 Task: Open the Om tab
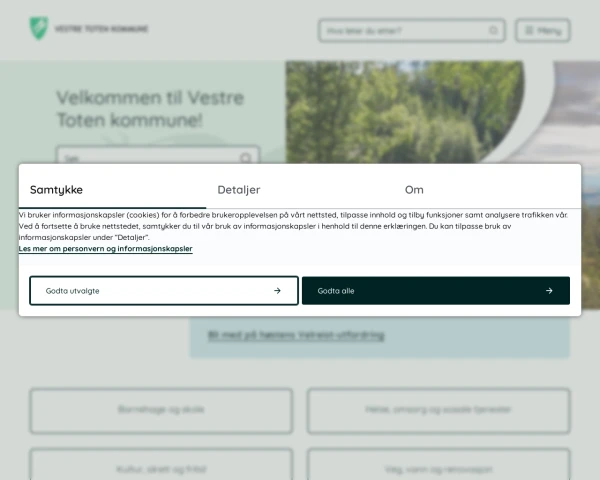point(487,190)
